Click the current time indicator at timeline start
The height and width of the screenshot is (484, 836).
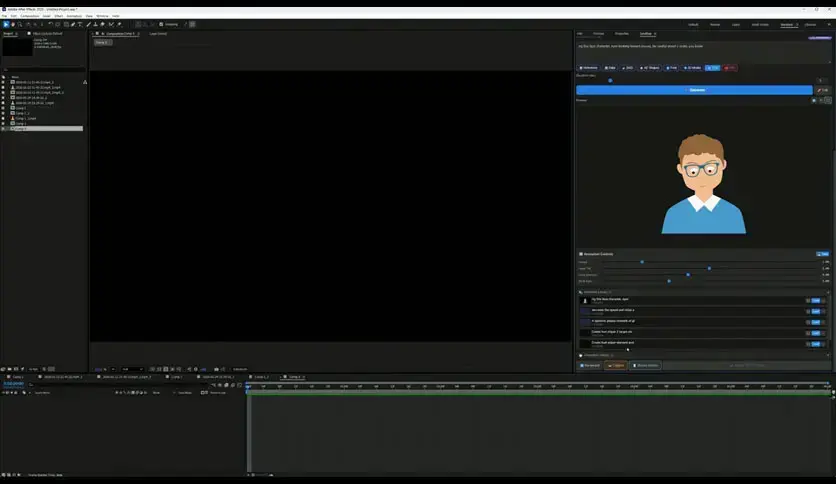pyautogui.click(x=248, y=386)
